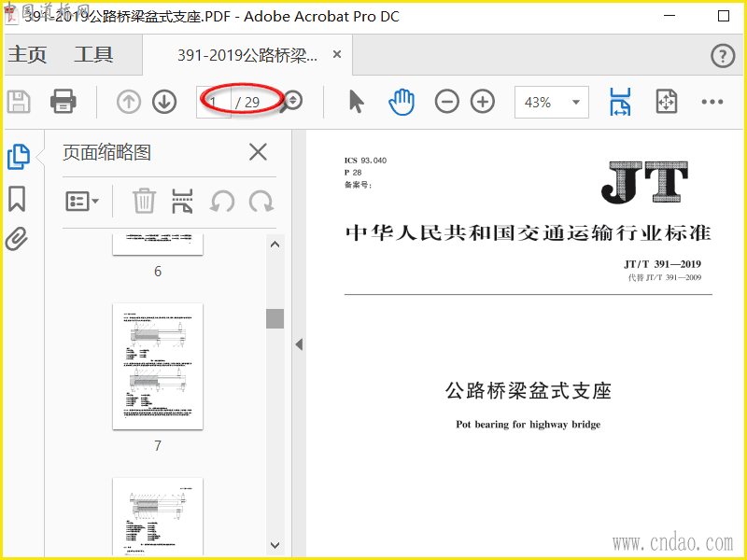Viewport: 747px width, 560px height.
Task: Go to next page with down arrow
Action: 164,102
